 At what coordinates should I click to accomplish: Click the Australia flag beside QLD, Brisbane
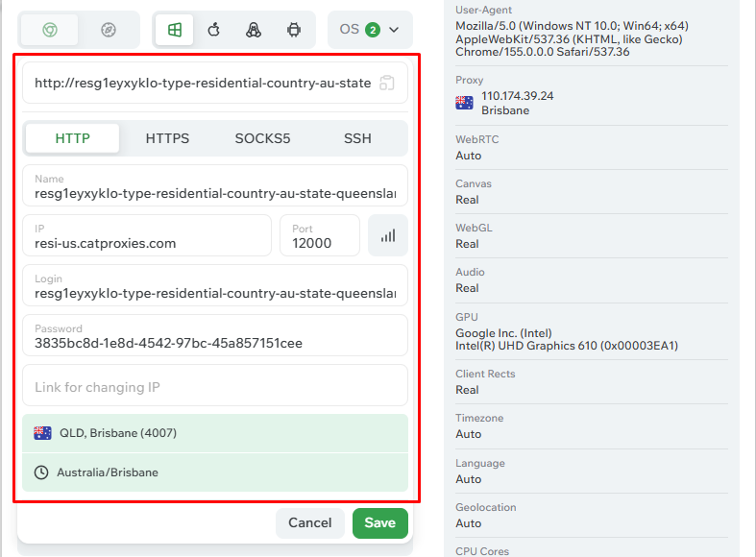tap(42, 433)
